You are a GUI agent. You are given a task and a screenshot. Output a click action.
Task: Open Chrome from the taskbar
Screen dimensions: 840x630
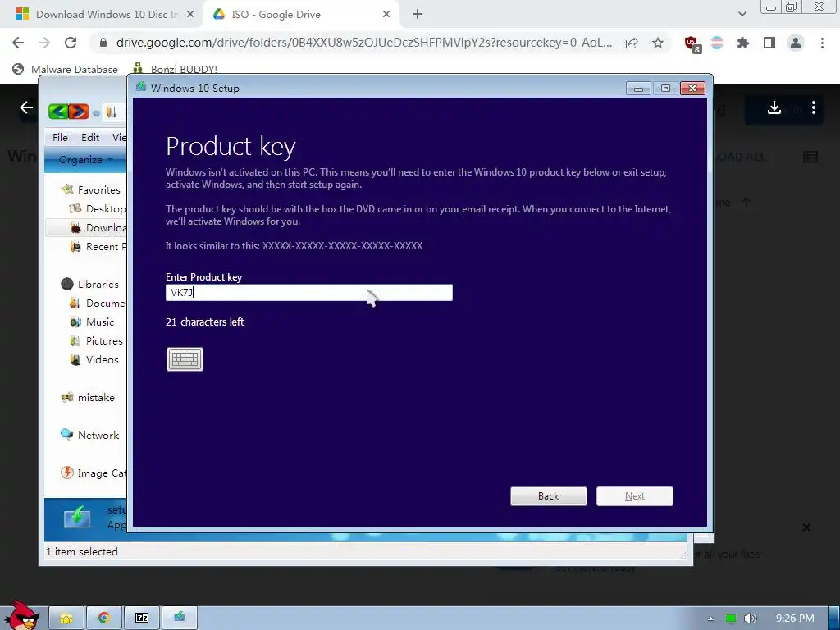click(x=104, y=619)
